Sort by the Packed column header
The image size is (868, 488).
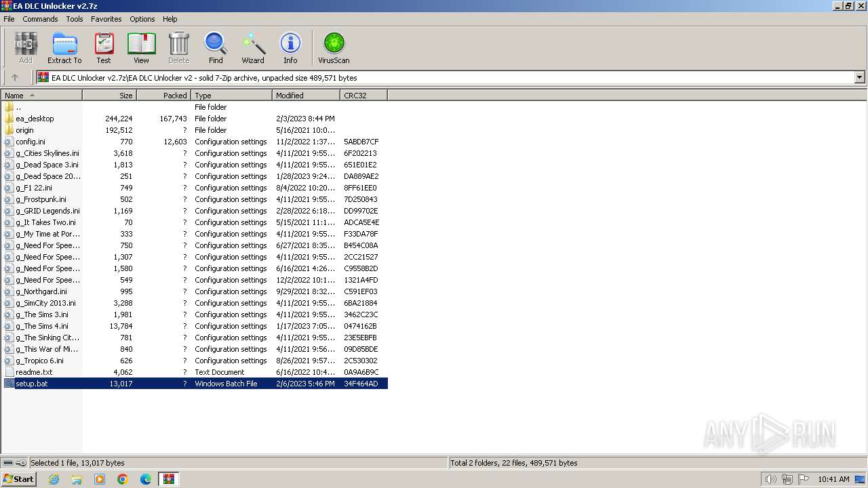tap(164, 96)
